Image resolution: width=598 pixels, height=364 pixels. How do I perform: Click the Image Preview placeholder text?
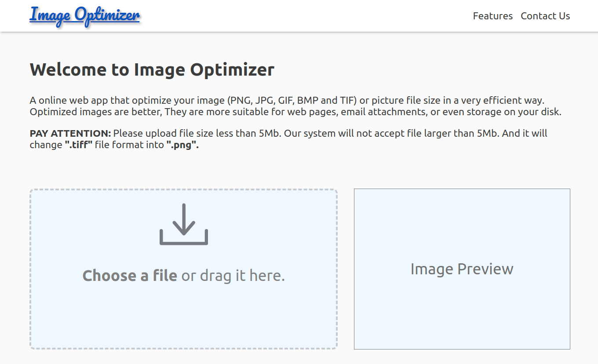pos(462,269)
